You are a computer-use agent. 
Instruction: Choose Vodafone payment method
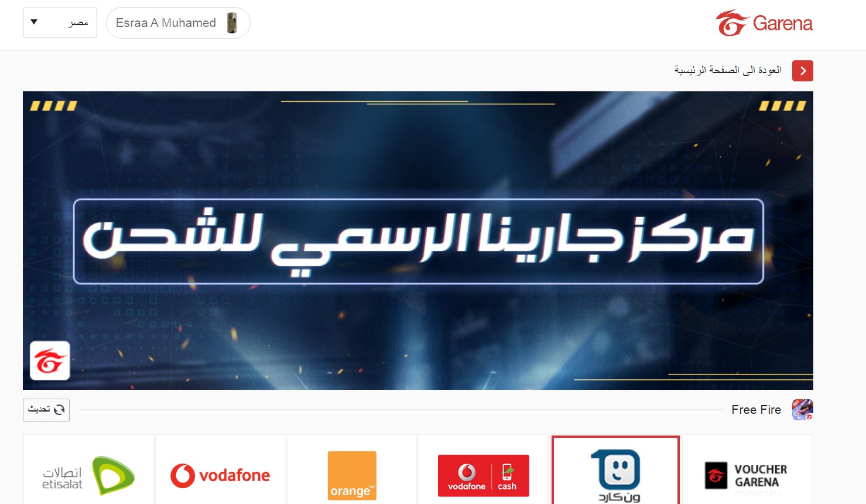(220, 469)
